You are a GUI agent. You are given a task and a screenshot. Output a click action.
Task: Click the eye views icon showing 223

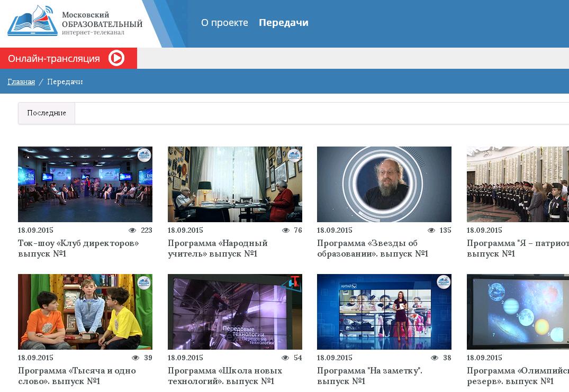(x=132, y=230)
